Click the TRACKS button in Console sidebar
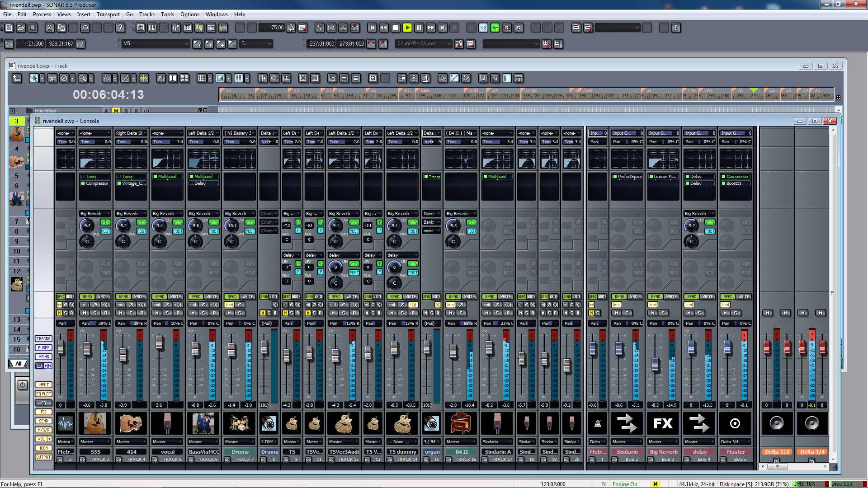 point(43,339)
